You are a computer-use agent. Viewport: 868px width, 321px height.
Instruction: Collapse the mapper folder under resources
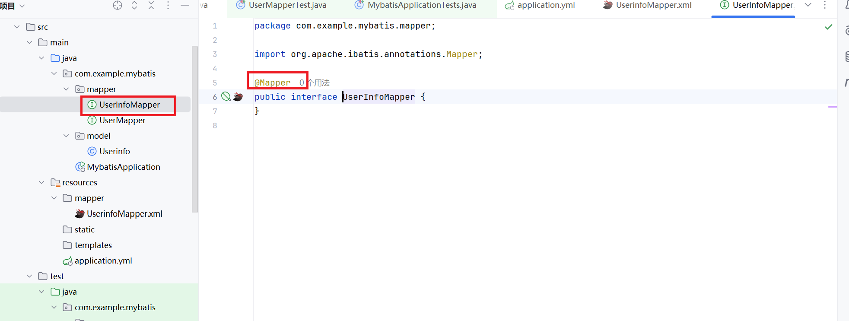pos(54,198)
